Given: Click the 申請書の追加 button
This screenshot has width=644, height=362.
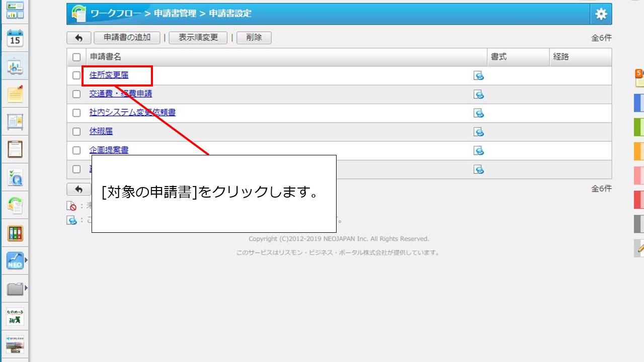Looking at the screenshot, I should tap(127, 38).
